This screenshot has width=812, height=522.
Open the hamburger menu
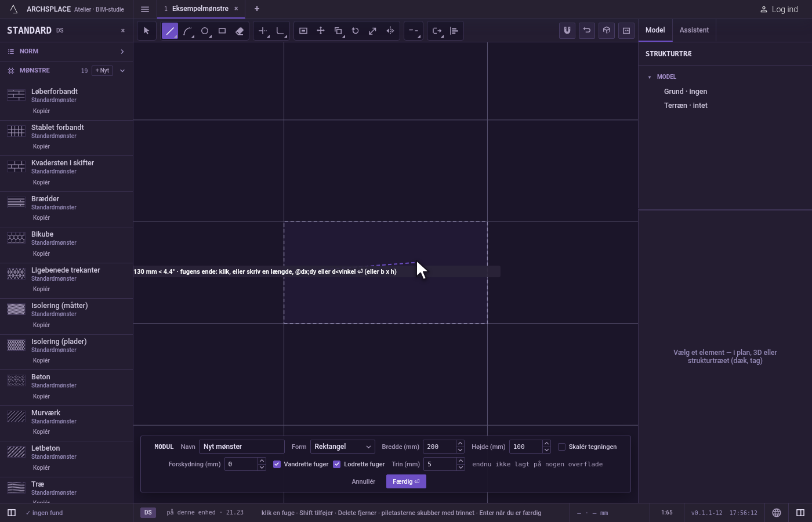pos(145,9)
